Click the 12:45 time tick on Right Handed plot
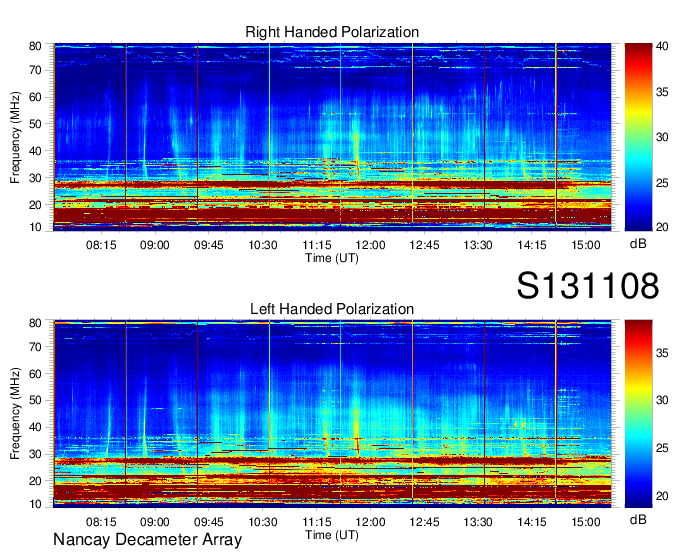680x552 pixels. pyautogui.click(x=424, y=245)
